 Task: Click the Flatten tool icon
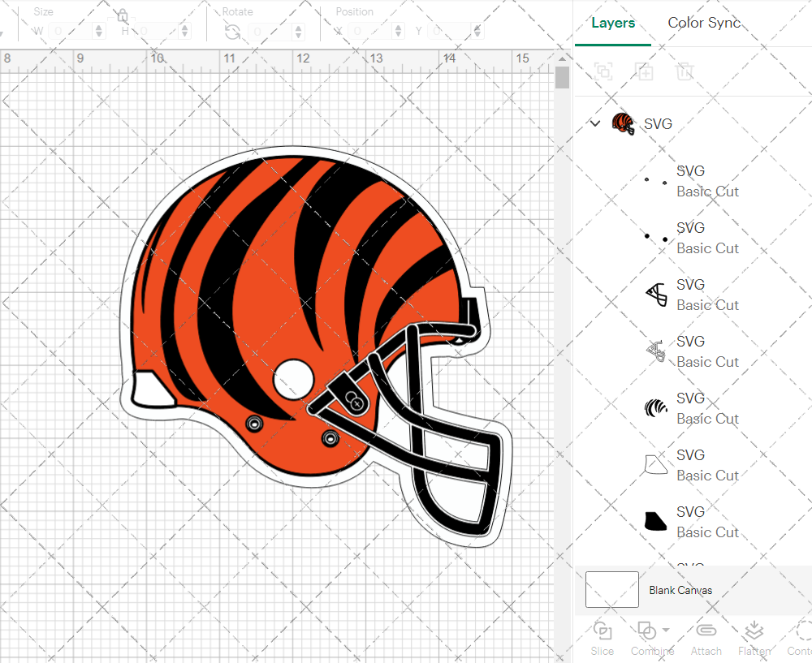[x=754, y=631]
